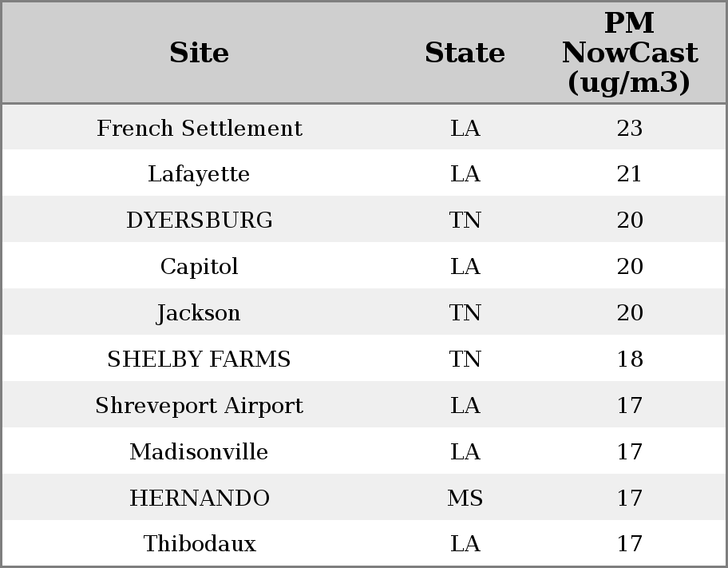The height and width of the screenshot is (568, 728).
Task: Click the value 23 for French Settlement
Action: click(629, 129)
